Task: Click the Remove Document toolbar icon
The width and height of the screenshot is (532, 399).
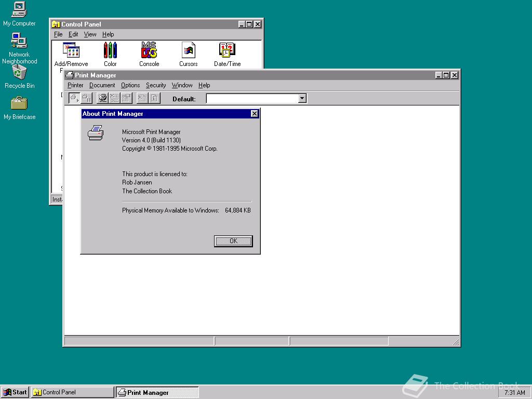Action: point(142,98)
